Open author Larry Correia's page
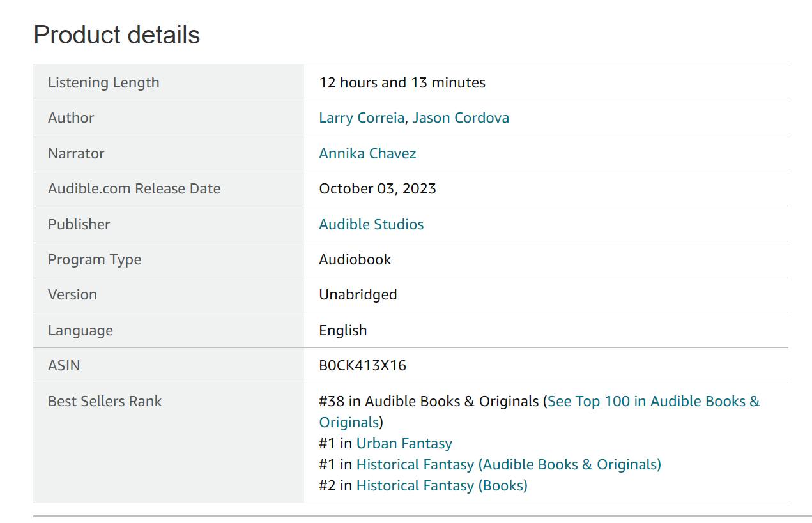 (x=362, y=118)
